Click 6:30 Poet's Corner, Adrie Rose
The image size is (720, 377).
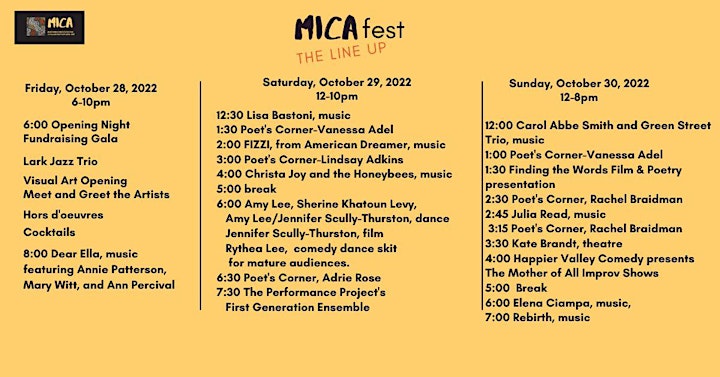click(x=298, y=278)
